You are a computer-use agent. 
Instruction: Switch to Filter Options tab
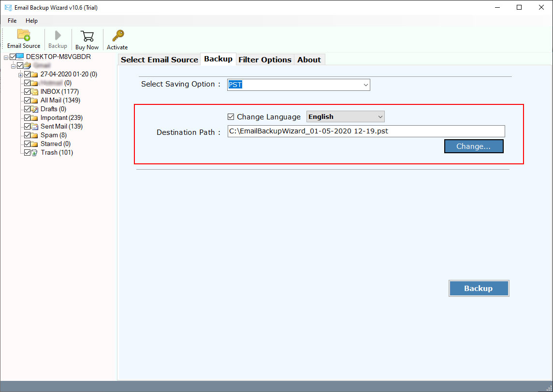pyautogui.click(x=265, y=59)
